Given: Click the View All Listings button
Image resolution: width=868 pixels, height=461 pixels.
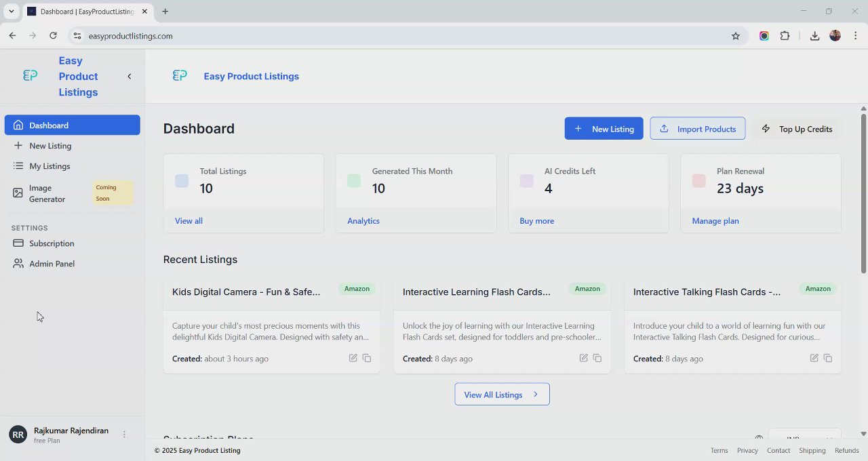Looking at the screenshot, I should pos(502,395).
